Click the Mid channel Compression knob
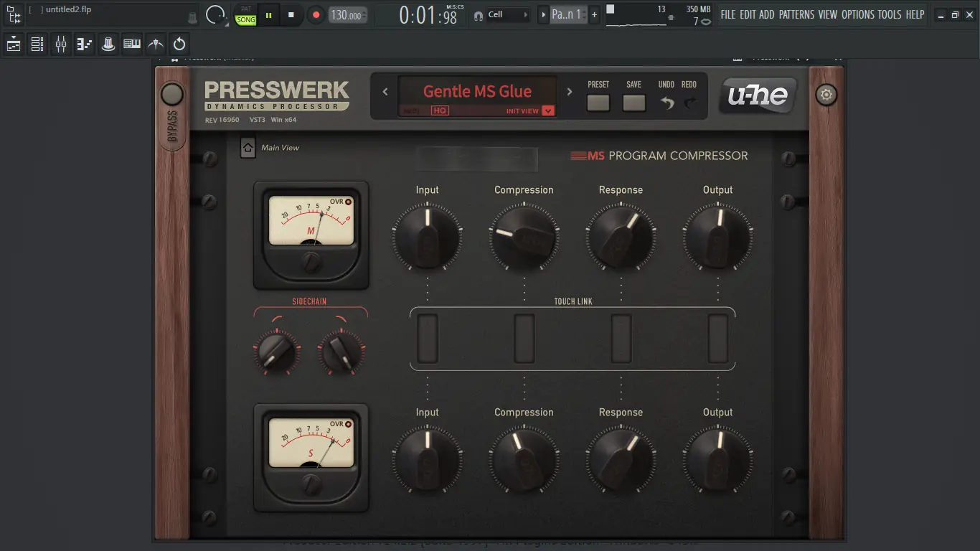This screenshot has height=551, width=980. [x=524, y=237]
